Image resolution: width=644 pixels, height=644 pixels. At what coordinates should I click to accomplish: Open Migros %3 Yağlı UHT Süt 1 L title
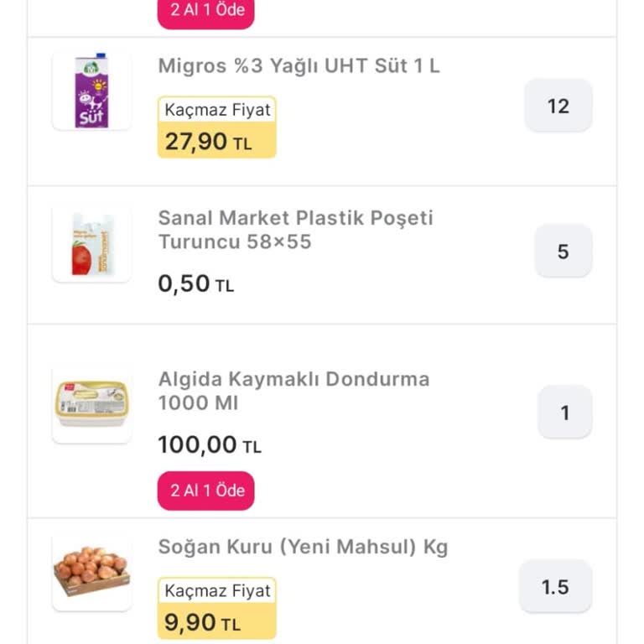299,66
